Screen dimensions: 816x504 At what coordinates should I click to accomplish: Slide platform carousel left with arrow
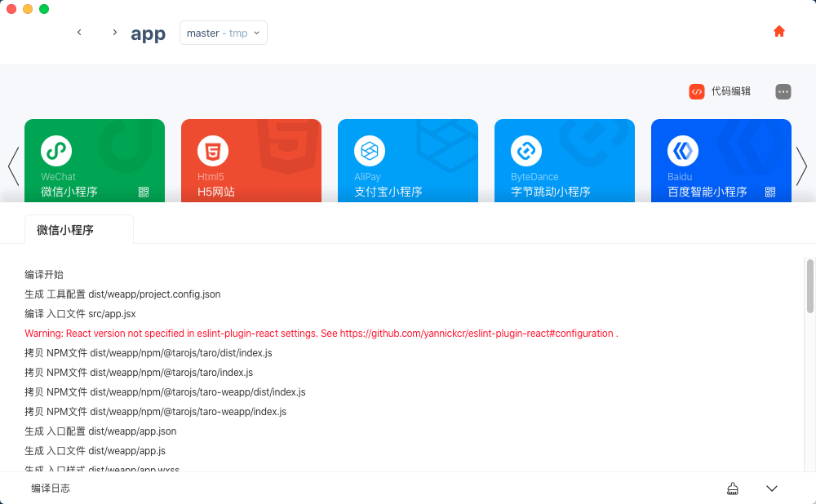click(x=14, y=166)
